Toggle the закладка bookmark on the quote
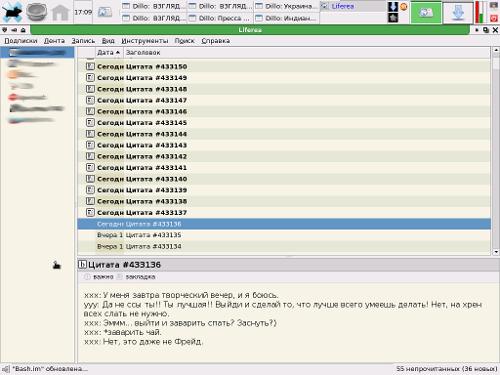This screenshot has height=375, width=500. point(136,277)
